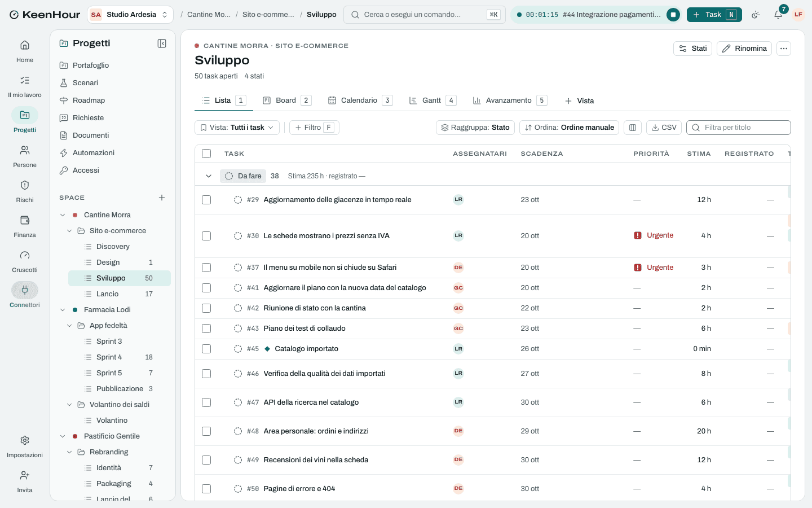Switch to Board tab
Viewport: 812px width, 508px height.
tap(286, 100)
